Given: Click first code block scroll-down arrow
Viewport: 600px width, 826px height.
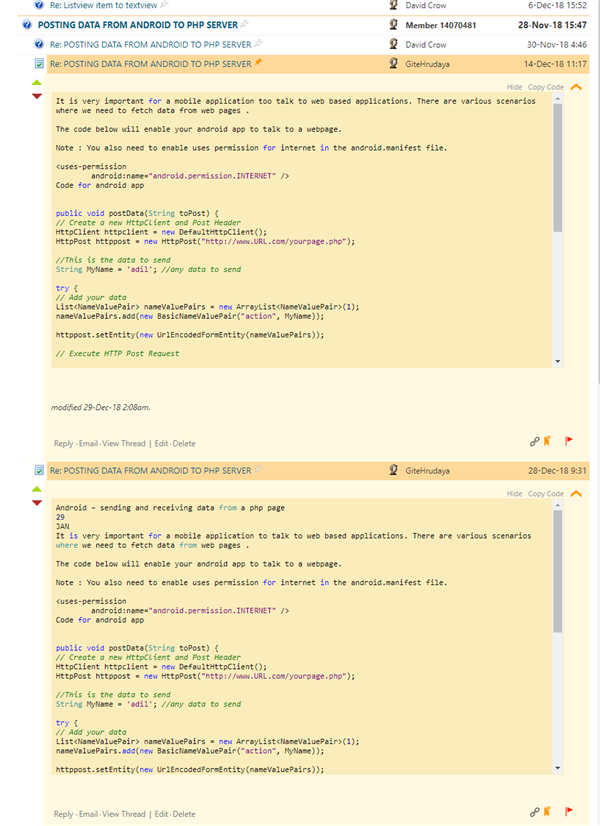Looking at the screenshot, I should [x=558, y=361].
